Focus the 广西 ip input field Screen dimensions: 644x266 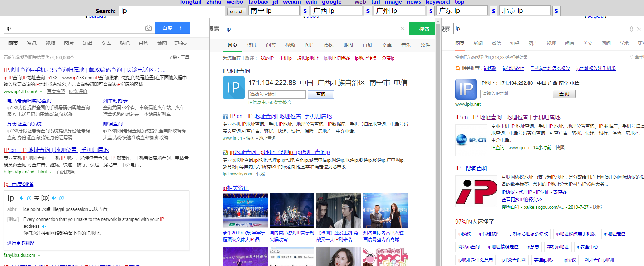point(337,11)
